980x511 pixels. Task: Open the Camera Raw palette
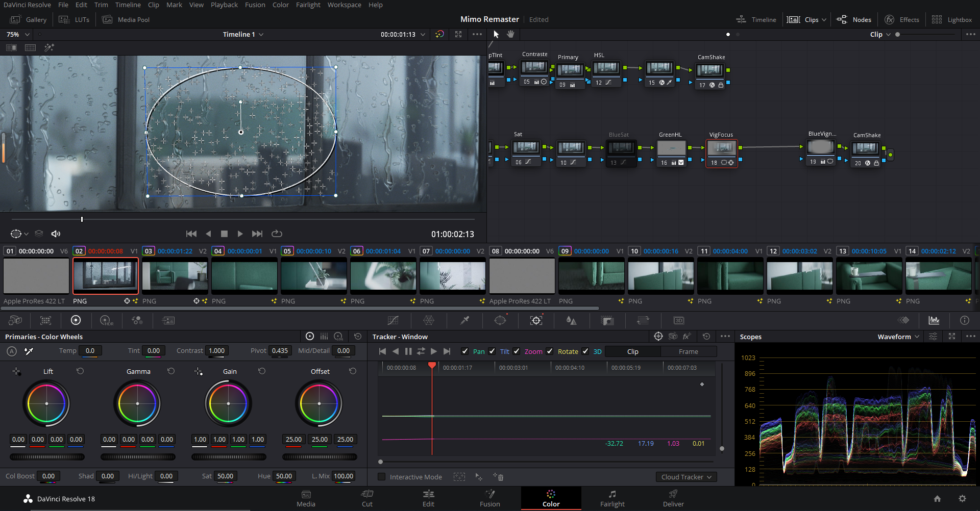point(15,320)
